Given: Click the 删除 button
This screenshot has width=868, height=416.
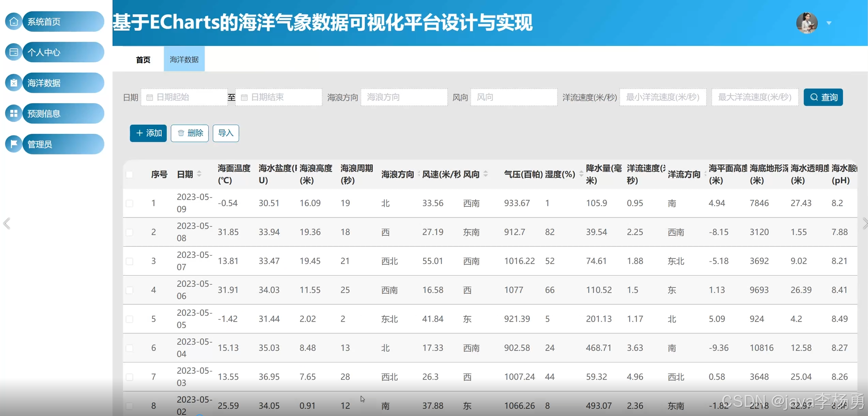Looking at the screenshot, I should pyautogui.click(x=190, y=133).
